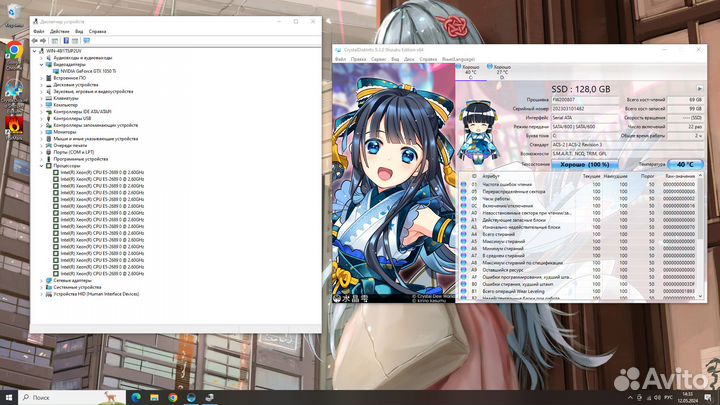
Task: Select Мыши и иные указывающие устройства
Action: point(96,139)
